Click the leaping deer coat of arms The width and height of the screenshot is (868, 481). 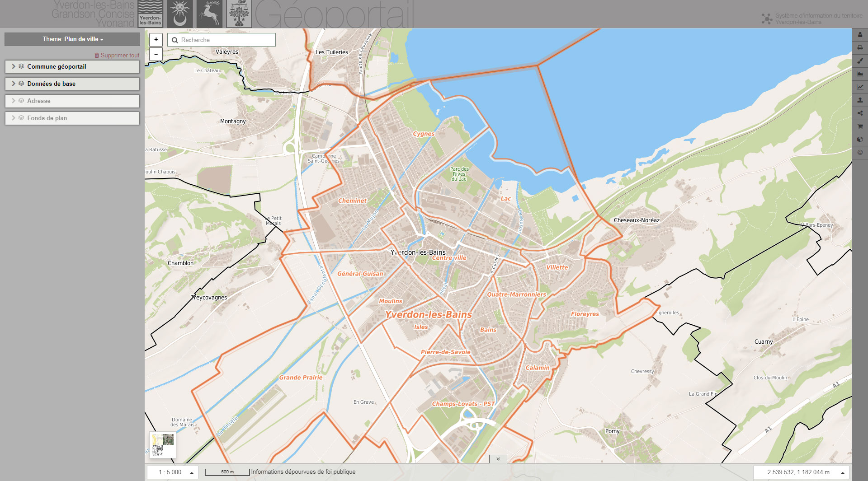(x=209, y=14)
